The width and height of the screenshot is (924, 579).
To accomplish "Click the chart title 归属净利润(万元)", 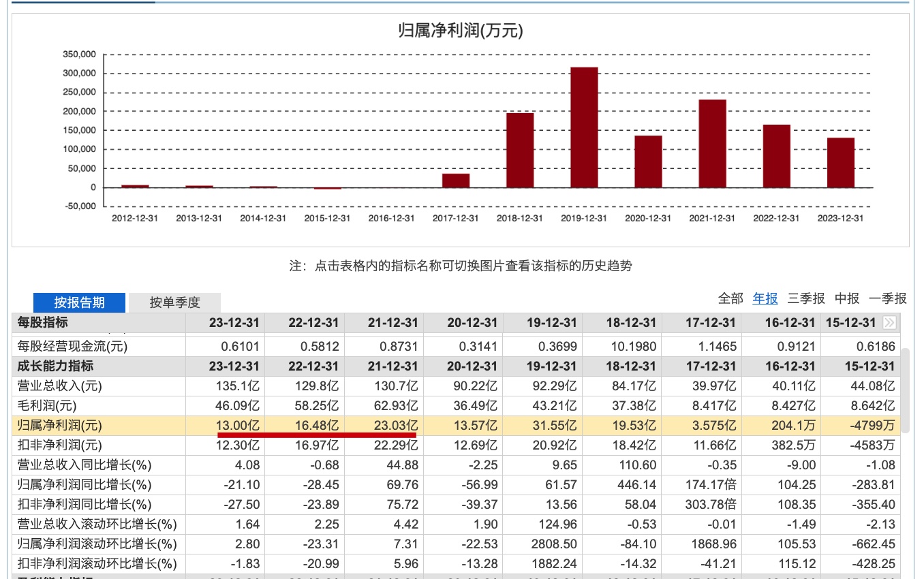I will coord(460,31).
